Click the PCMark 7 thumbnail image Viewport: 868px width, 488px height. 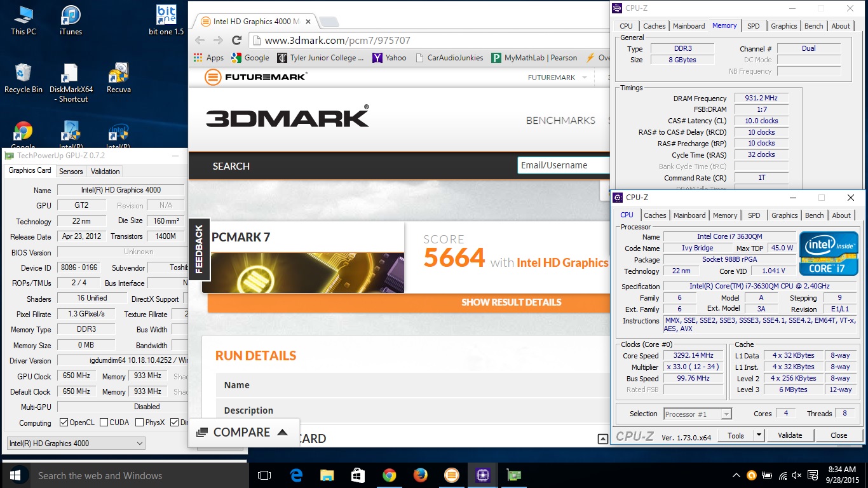tap(307, 273)
